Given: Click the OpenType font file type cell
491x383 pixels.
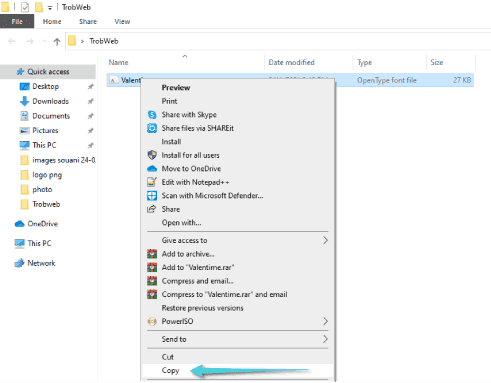Looking at the screenshot, I should click(387, 80).
